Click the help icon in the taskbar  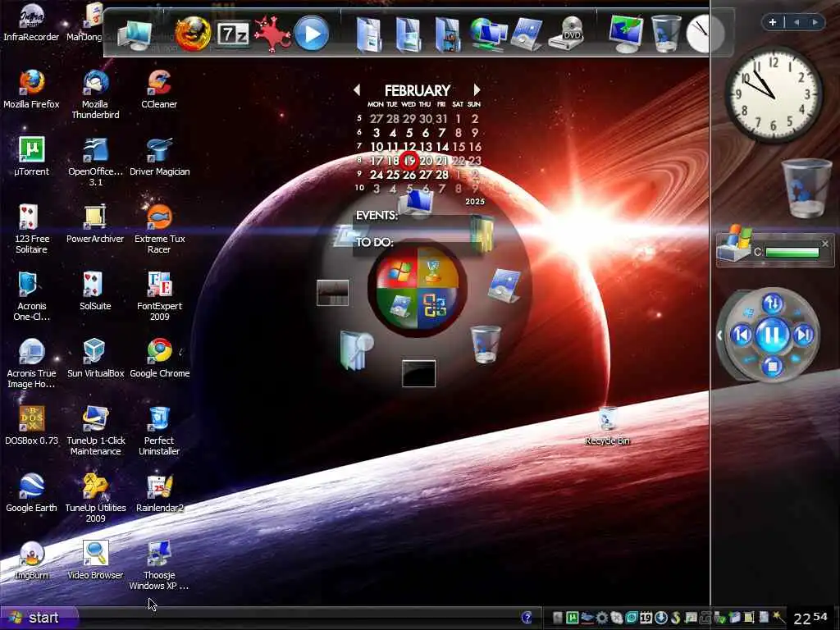pyautogui.click(x=527, y=618)
